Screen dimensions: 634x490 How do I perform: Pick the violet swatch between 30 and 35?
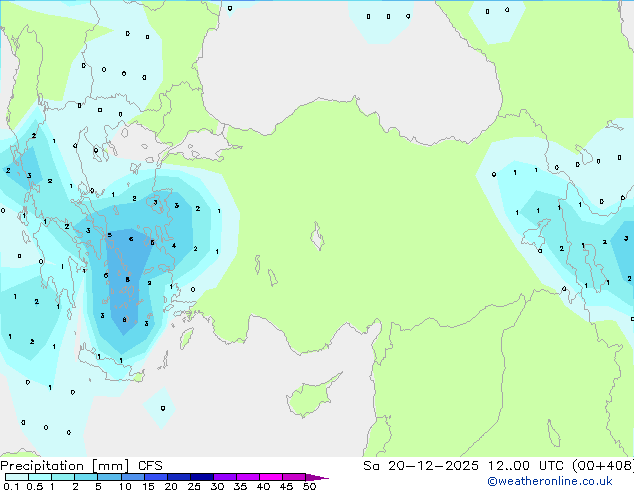(x=224, y=477)
